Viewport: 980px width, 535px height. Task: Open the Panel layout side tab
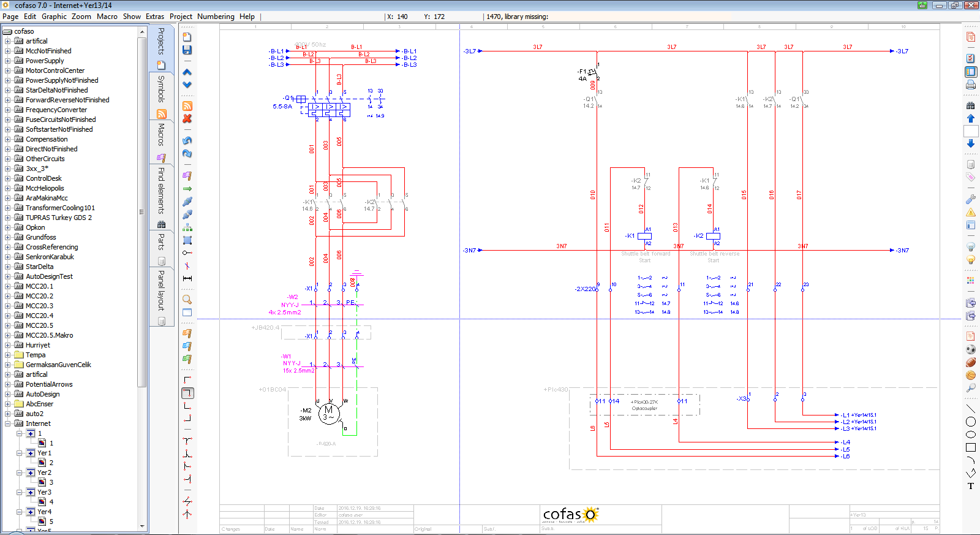(161, 297)
